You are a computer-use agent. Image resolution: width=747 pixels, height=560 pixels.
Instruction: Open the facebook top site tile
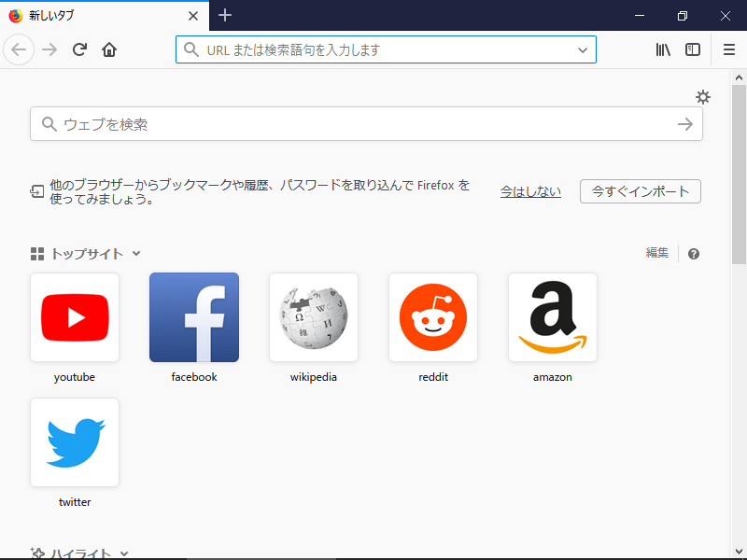pyautogui.click(x=194, y=317)
